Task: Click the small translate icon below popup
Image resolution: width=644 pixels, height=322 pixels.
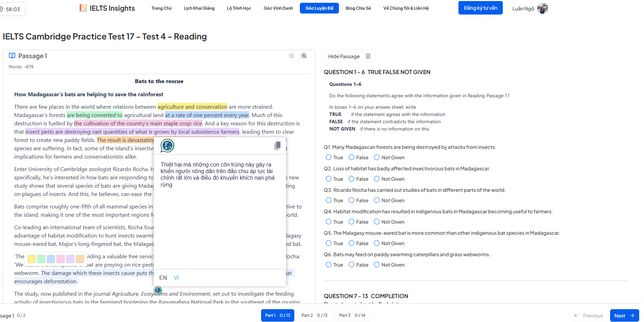Action: (158, 290)
